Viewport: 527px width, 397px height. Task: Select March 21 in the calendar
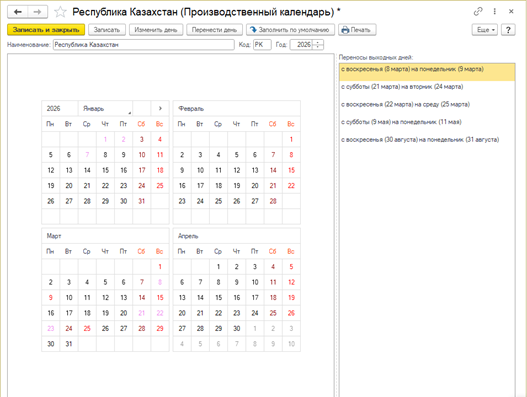pyautogui.click(x=142, y=313)
